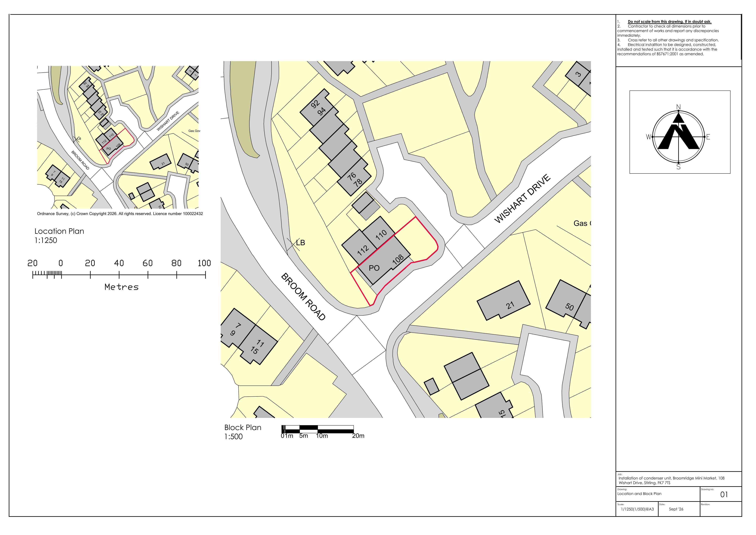Click note 3 'Cross refer to all other drawings'
Viewport: 756px width, 535px height.
(668, 40)
